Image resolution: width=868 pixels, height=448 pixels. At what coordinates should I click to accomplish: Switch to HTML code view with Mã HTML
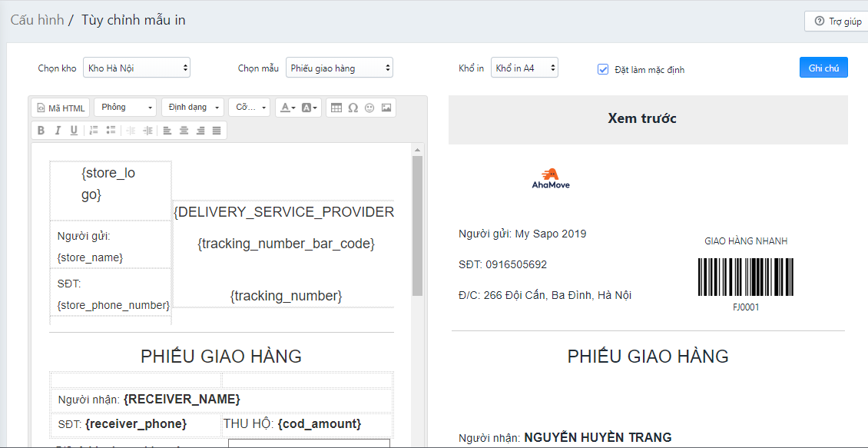(60, 108)
